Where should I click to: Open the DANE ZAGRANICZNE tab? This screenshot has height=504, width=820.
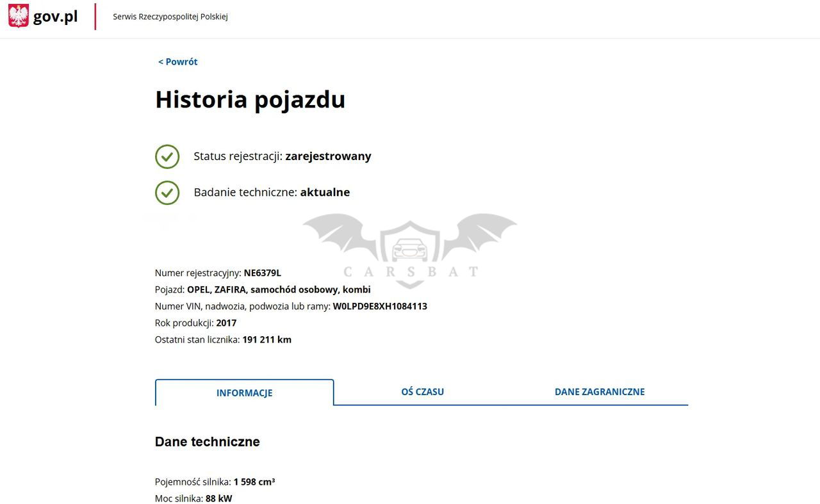(599, 392)
